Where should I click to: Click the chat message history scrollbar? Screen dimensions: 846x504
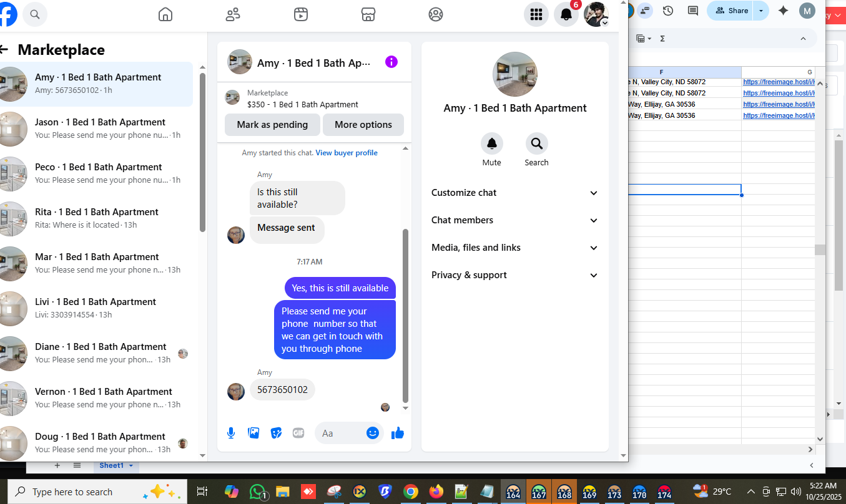(x=405, y=315)
